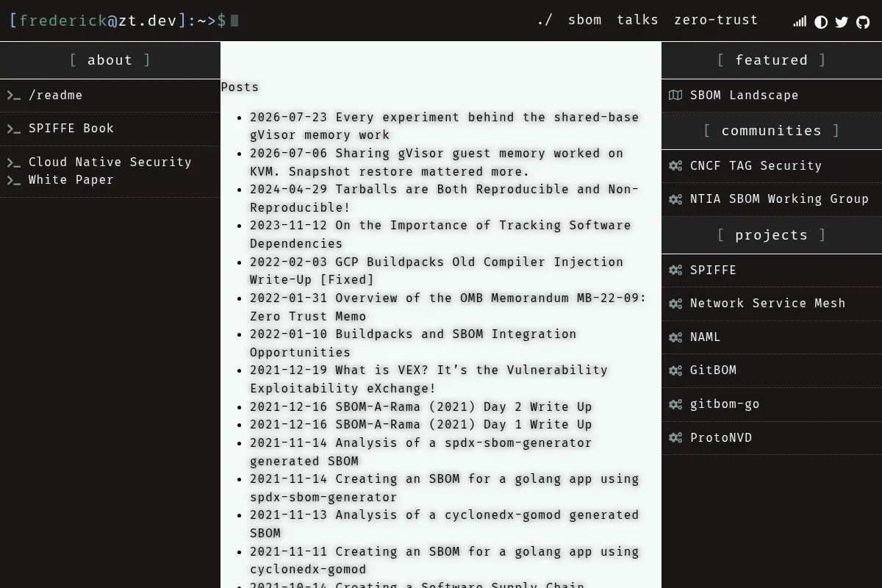This screenshot has height=588, width=882.
Task: Open post Creating an SBOM using cyclonedx-gomod
Action: 445,560
